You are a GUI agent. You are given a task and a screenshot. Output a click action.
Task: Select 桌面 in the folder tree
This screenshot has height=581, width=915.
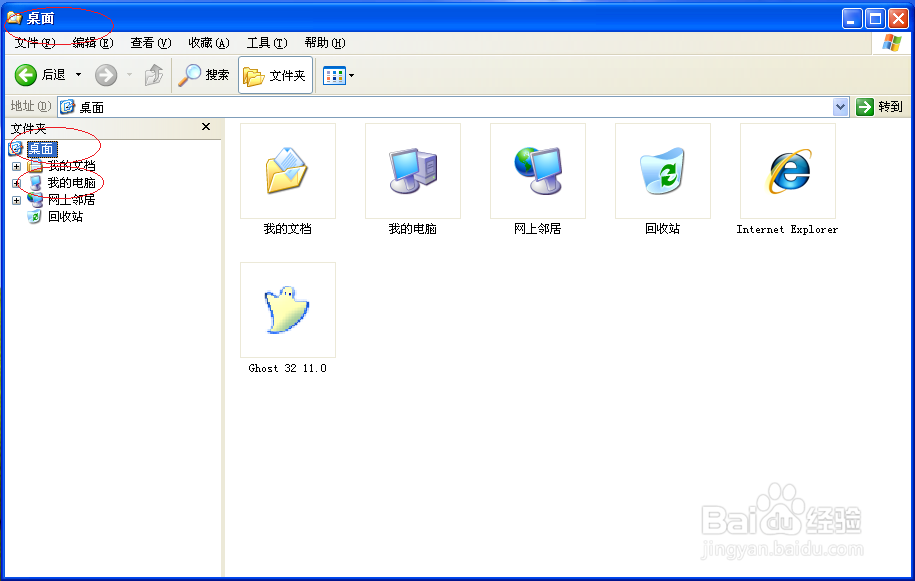point(41,149)
